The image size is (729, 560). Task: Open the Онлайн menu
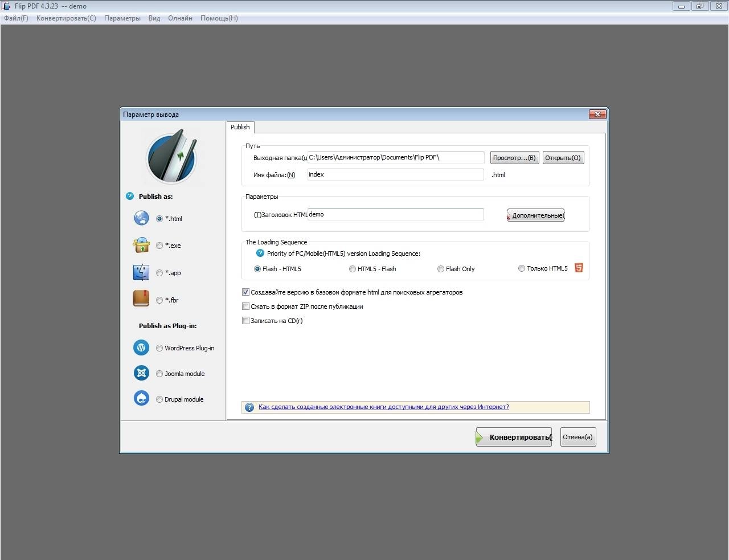click(180, 18)
